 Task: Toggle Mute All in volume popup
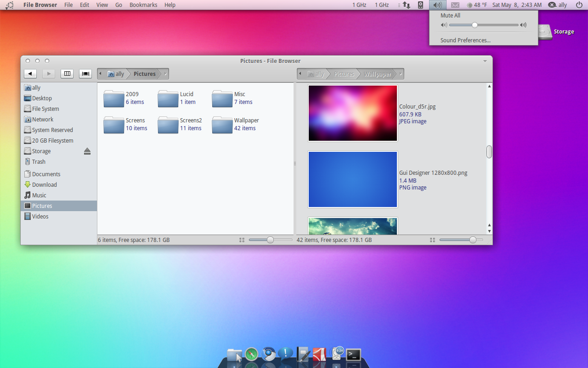click(450, 16)
